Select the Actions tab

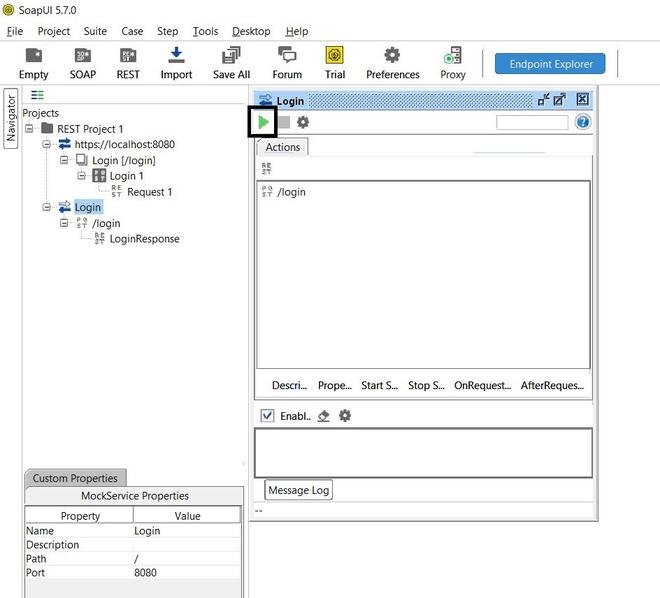click(282, 147)
